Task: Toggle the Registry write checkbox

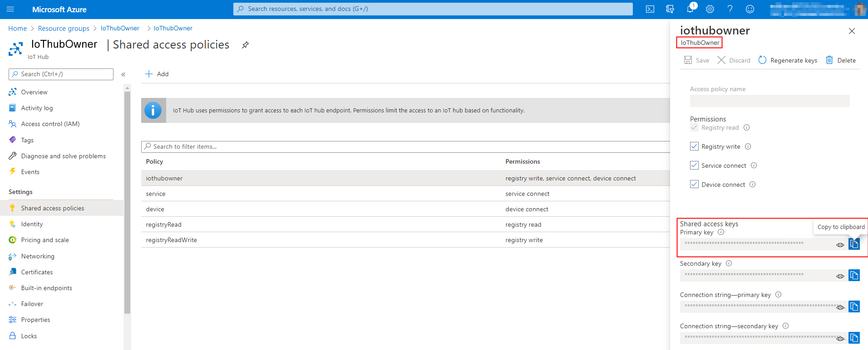Action: 694,146
